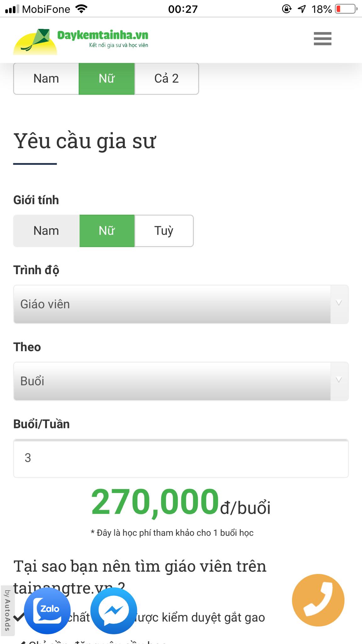The image size is (362, 644).
Task: Click the 'Tại sao bạn nên tìm giáo viên' heading
Action: tap(140, 566)
